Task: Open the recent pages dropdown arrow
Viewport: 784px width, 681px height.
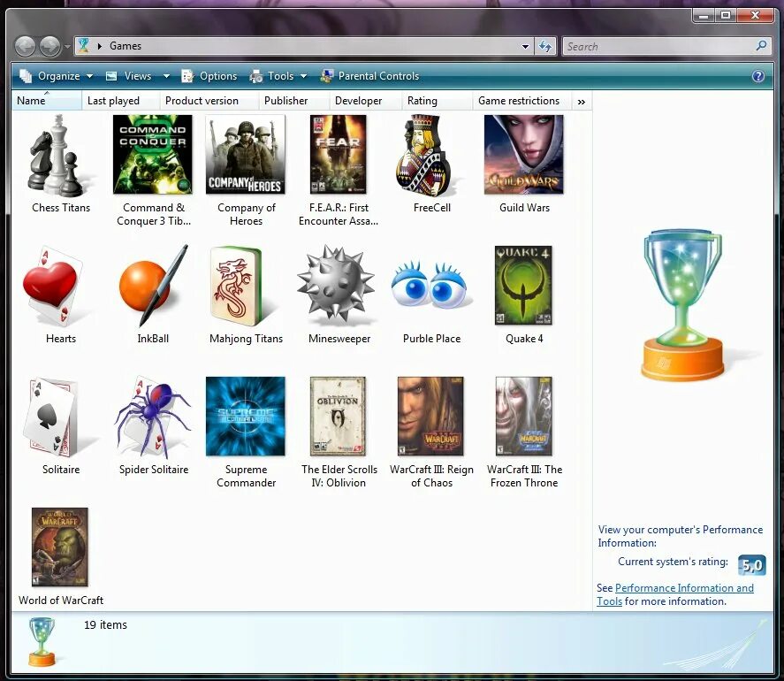Action: pos(67,47)
